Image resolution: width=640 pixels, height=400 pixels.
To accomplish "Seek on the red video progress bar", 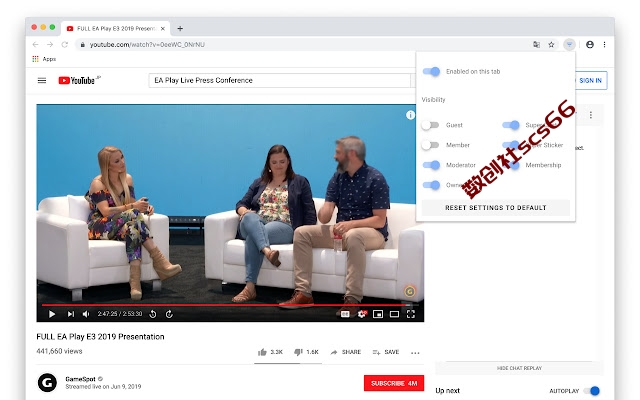I will [230, 304].
